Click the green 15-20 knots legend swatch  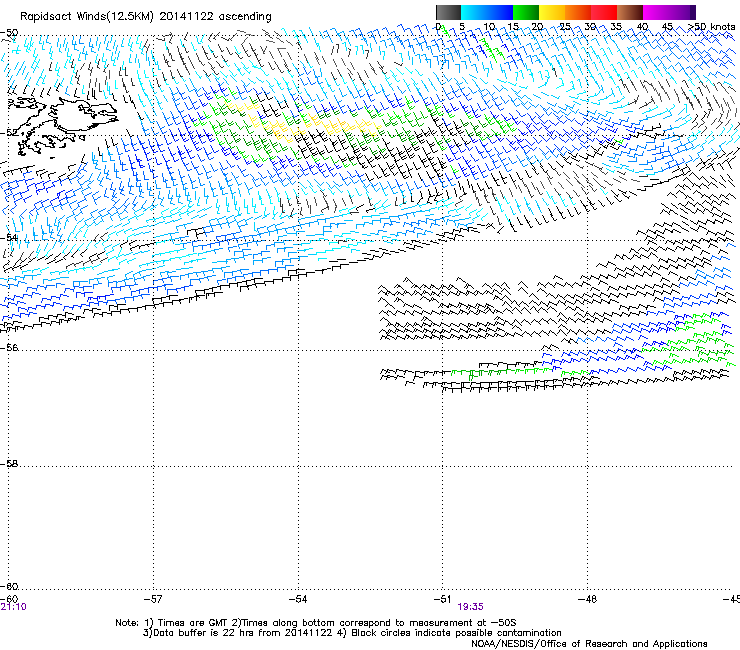tap(526, 12)
